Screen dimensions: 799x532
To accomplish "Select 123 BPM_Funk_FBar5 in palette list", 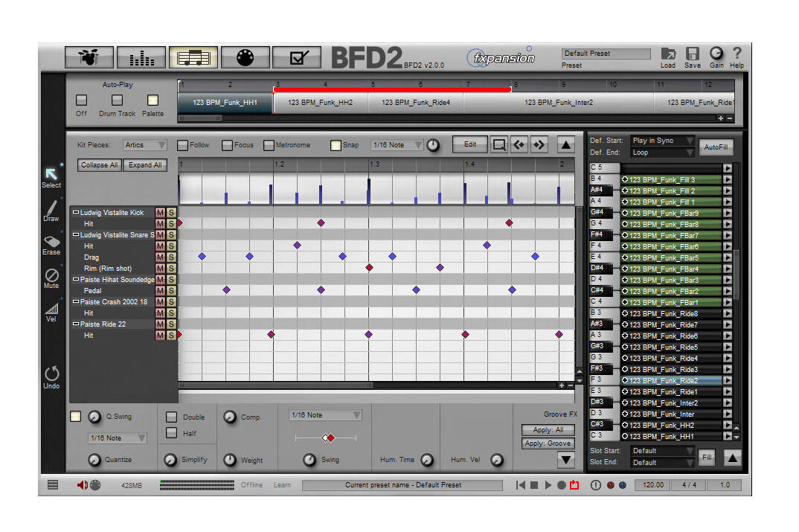I will coord(670,258).
